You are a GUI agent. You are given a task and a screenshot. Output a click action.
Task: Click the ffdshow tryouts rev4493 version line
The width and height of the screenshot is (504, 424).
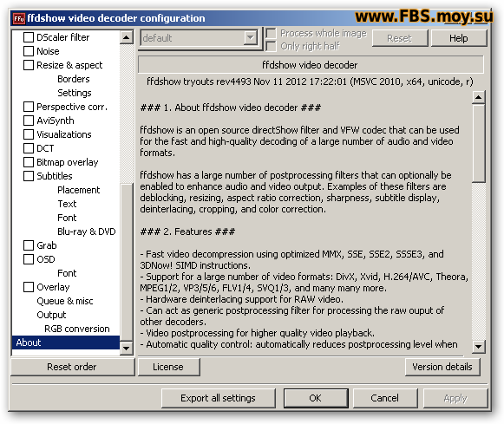click(x=310, y=82)
